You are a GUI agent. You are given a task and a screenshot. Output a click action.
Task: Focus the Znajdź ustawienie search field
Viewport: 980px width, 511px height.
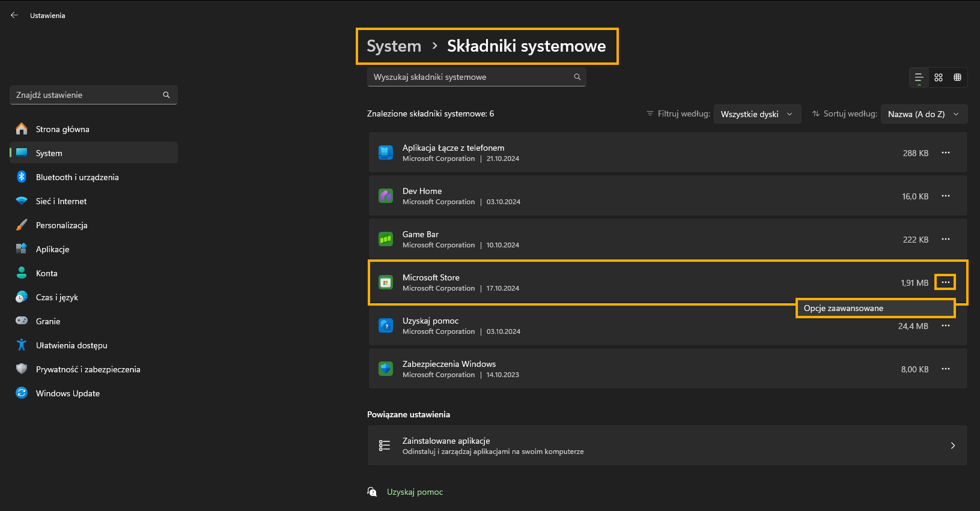[94, 95]
